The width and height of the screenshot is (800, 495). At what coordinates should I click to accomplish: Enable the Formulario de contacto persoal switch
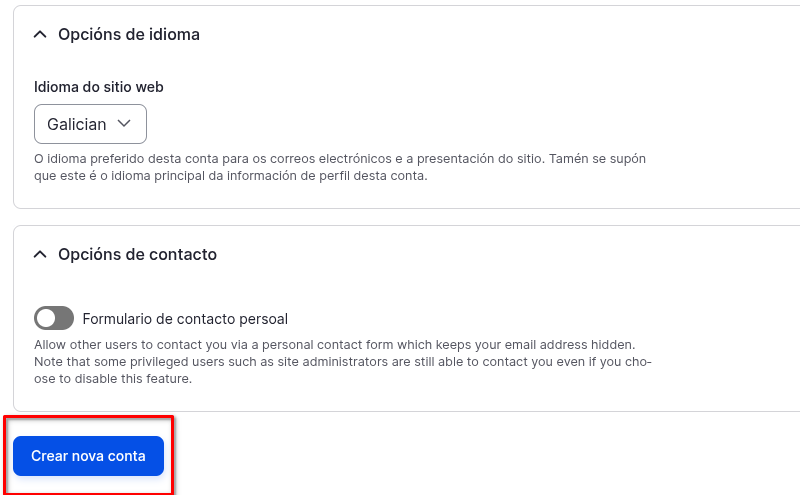pos(54,319)
